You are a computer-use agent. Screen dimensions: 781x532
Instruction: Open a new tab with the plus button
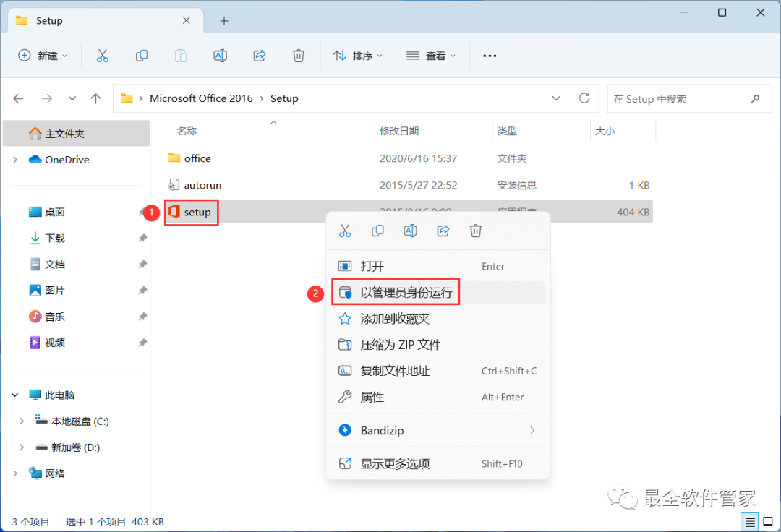[x=224, y=21]
